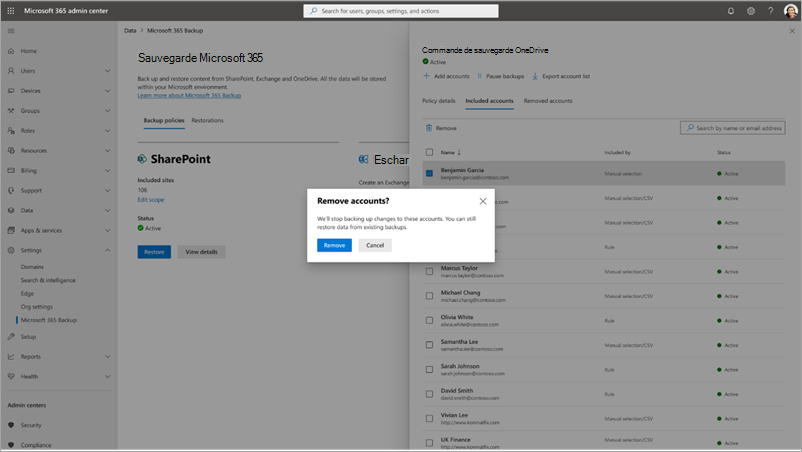Click the Health heart icon
This screenshot has width=802, height=452.
pos(11,377)
